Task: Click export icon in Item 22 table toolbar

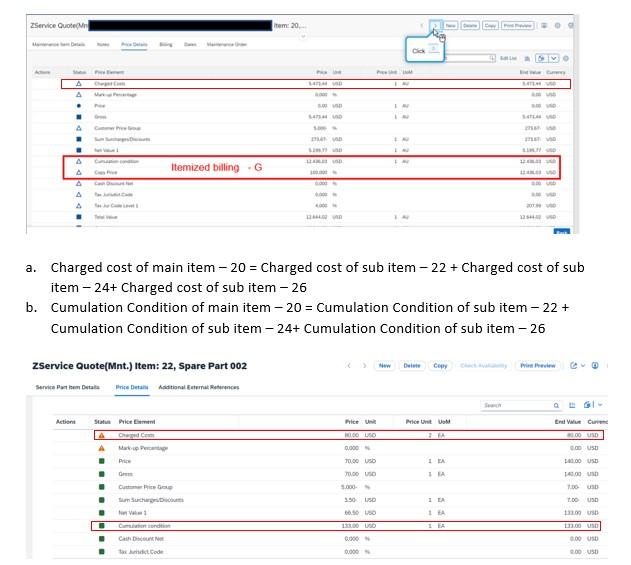Action: (x=588, y=405)
